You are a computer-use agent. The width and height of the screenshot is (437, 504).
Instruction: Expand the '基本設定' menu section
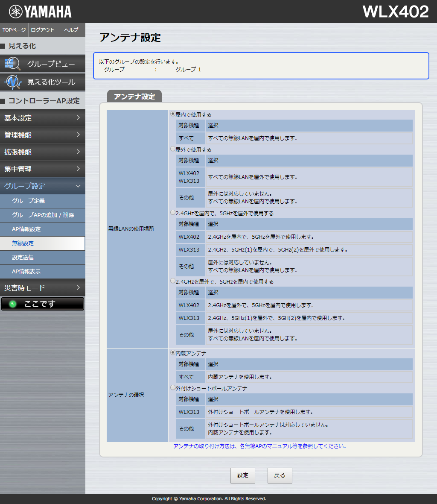click(42, 118)
